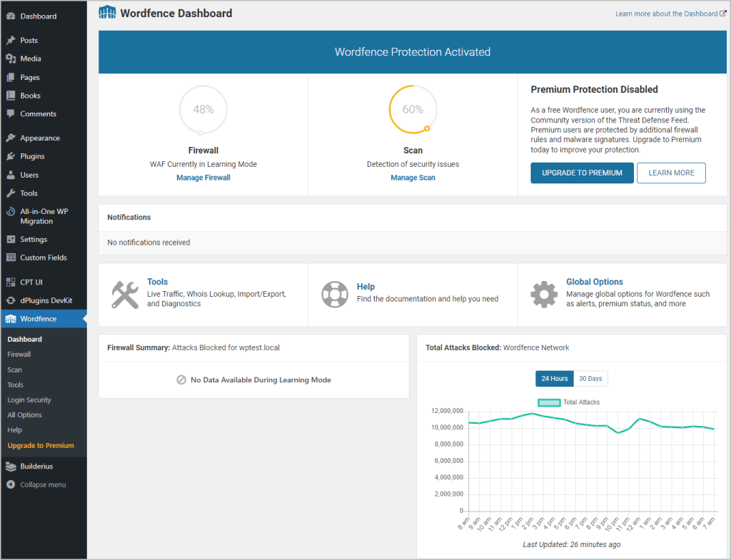The width and height of the screenshot is (731, 560).
Task: Click the Dashboard gauge icon in sidebar
Action: 11,16
